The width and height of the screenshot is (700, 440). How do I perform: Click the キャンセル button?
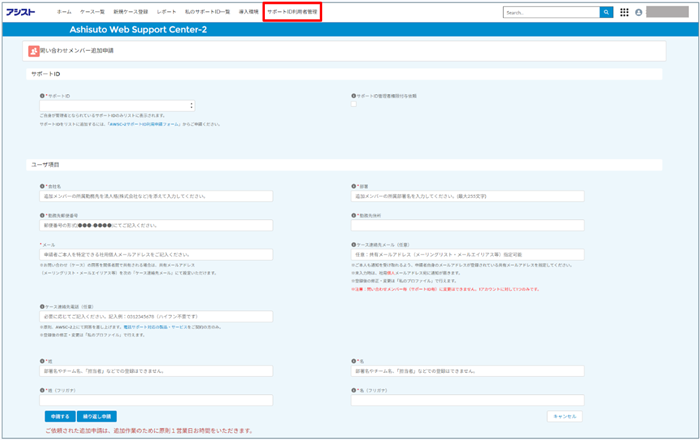coord(565,416)
